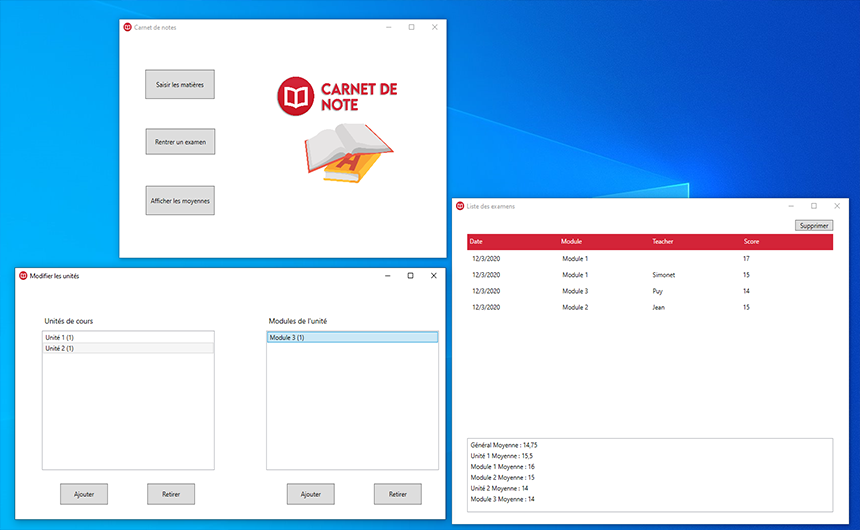This screenshot has width=860, height=530.
Task: Click the Modifier les unités title bar icon
Action: click(x=23, y=275)
